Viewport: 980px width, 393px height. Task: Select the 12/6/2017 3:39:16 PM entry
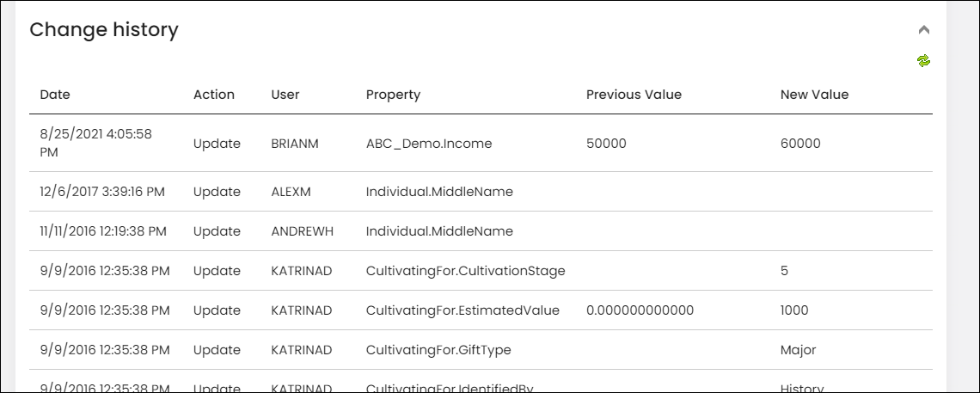pos(102,192)
